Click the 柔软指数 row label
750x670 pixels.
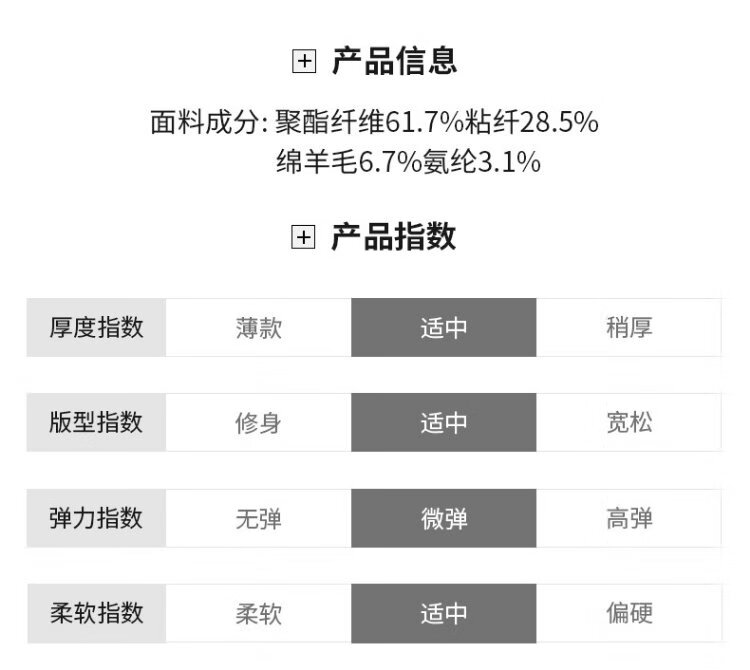(x=96, y=613)
